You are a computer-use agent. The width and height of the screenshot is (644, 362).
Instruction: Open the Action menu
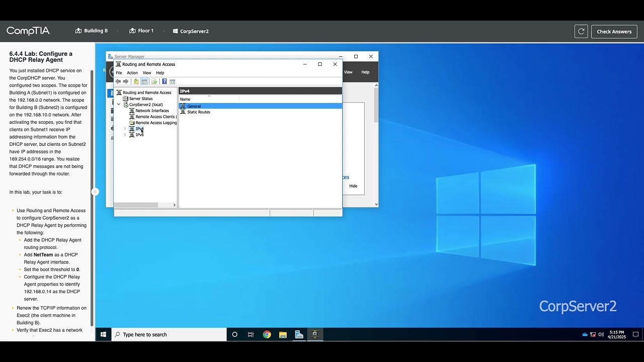[132, 73]
